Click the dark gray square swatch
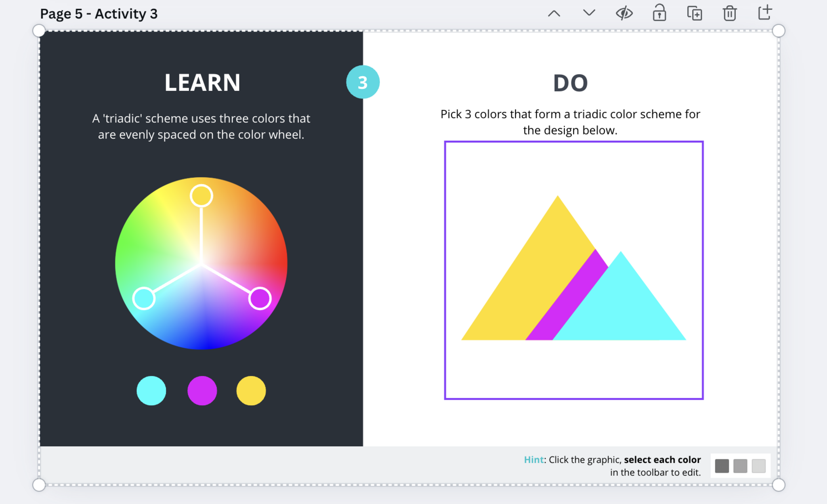 [x=722, y=466]
